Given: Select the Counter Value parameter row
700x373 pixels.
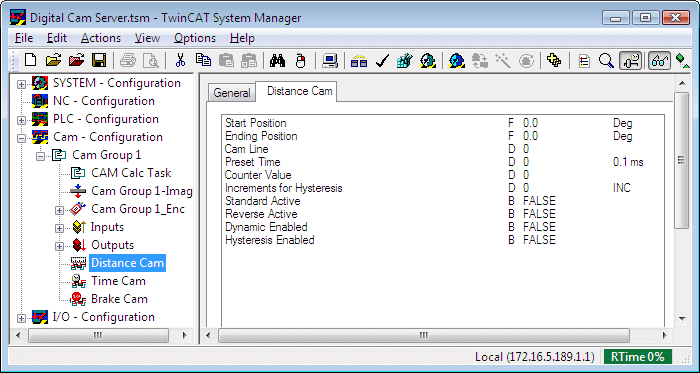Looking at the screenshot, I should 442,175.
